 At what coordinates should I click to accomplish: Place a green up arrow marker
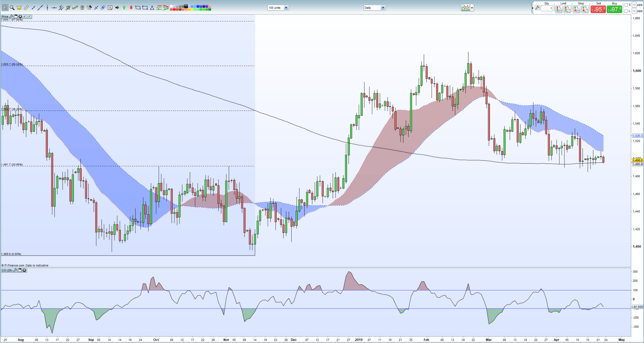124,8
